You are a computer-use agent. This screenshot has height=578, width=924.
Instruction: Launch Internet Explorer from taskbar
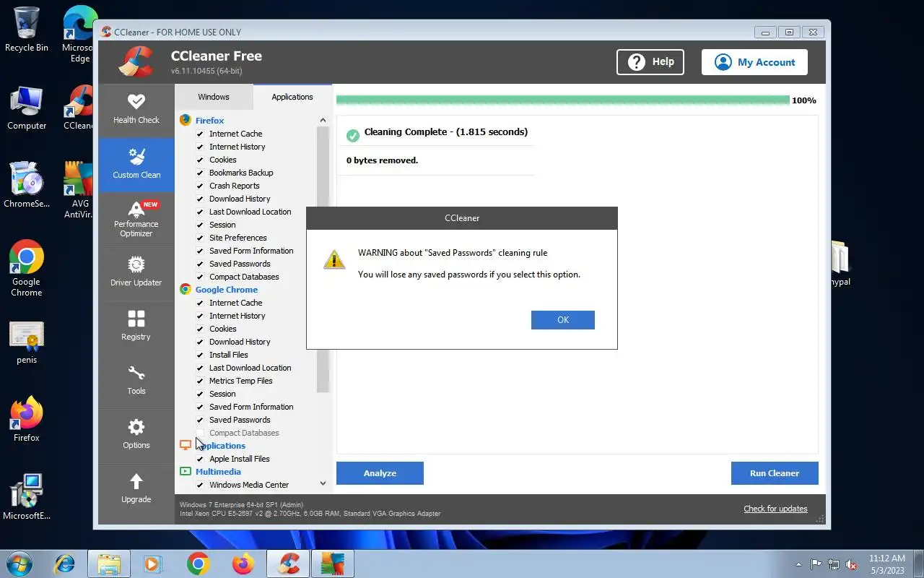click(65, 564)
